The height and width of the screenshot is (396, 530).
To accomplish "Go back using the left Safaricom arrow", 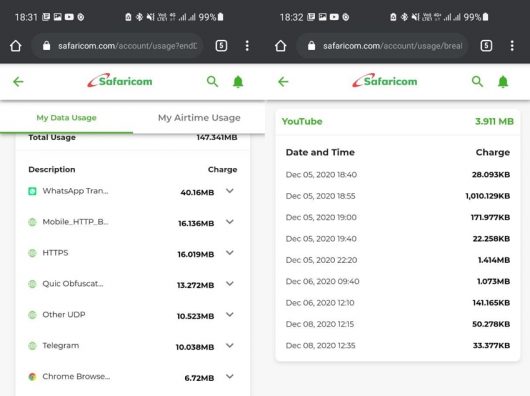I will 18,81.
